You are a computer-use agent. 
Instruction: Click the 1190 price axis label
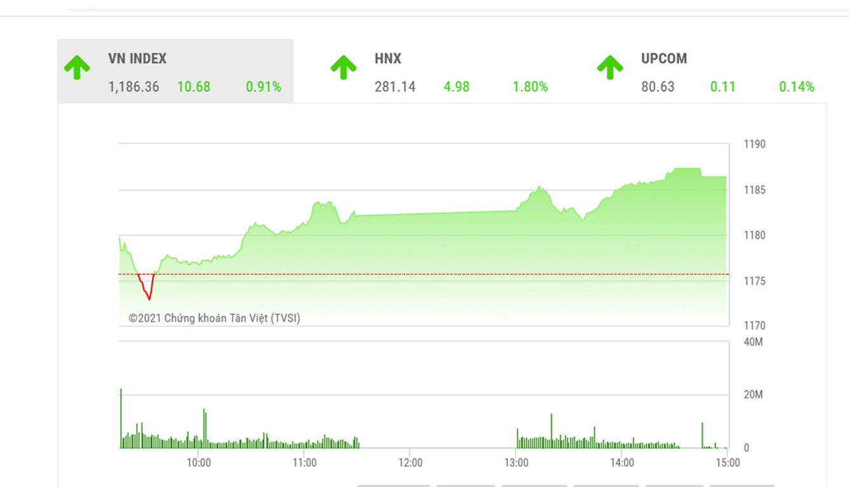755,144
